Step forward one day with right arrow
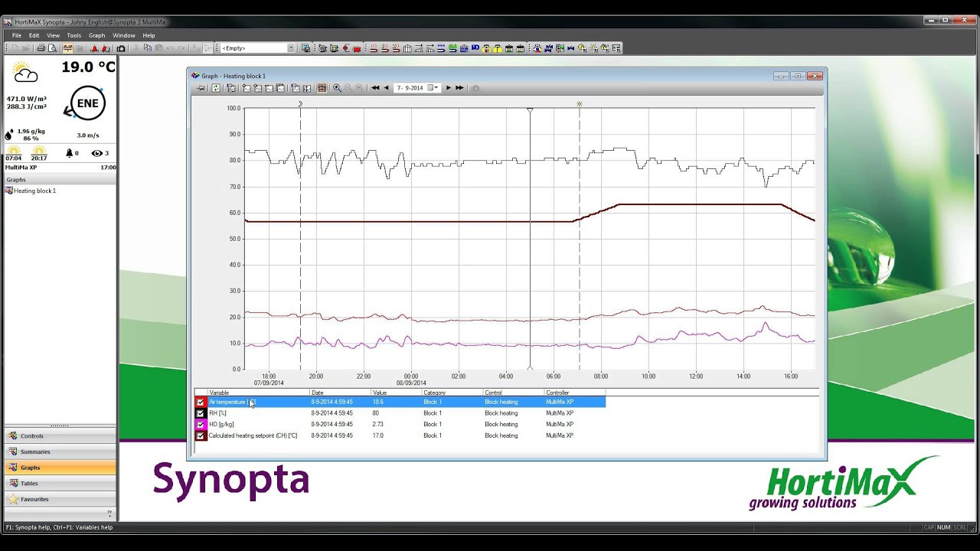 [x=449, y=88]
